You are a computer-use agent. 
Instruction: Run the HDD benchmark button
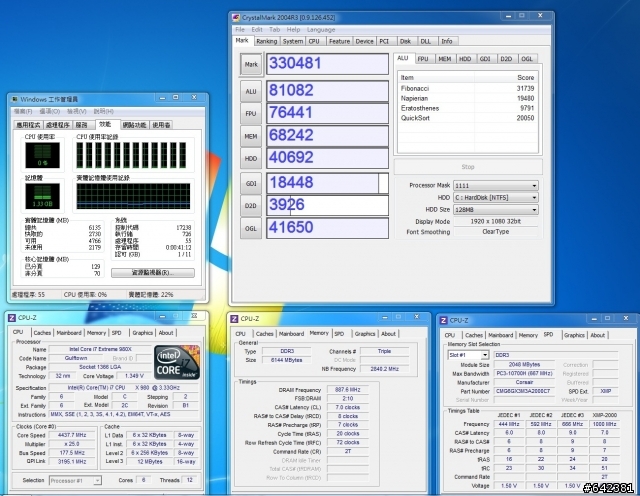251,159
